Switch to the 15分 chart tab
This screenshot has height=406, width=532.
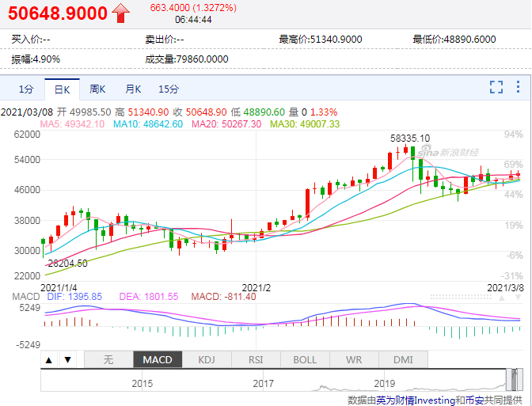pos(169,89)
